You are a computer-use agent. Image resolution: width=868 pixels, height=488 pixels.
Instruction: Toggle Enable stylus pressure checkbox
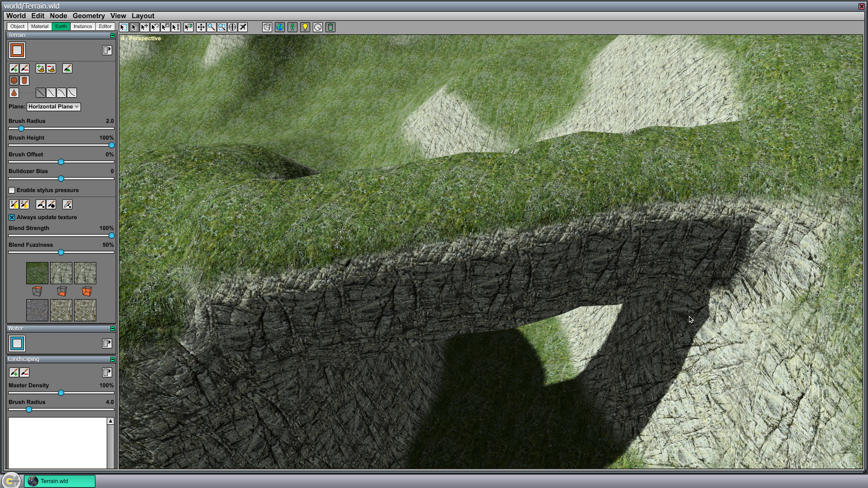click(x=12, y=190)
